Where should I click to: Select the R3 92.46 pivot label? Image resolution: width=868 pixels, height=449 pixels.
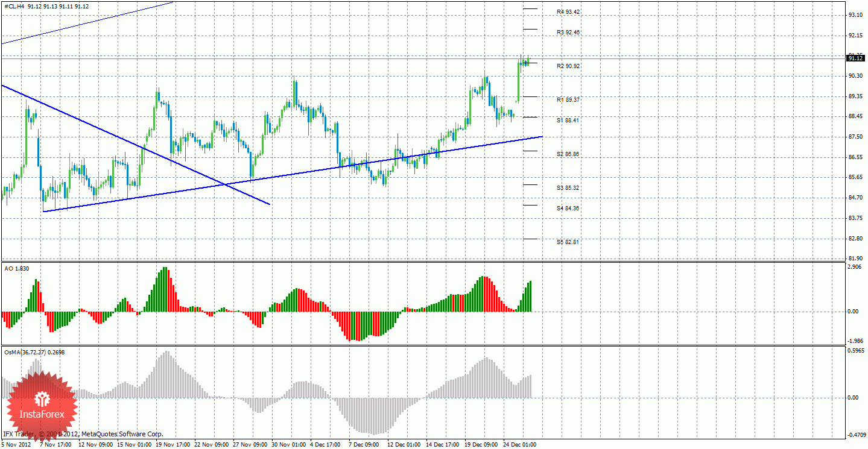tap(568, 33)
